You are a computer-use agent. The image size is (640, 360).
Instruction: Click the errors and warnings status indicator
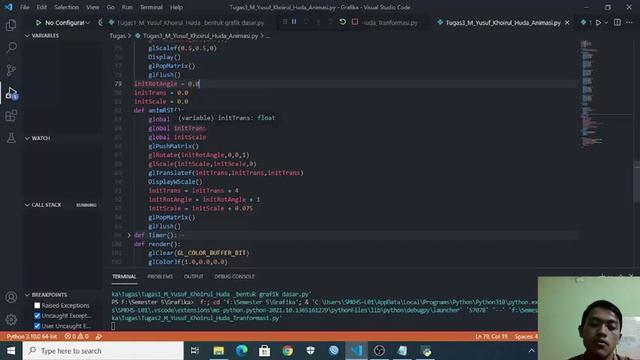tap(76, 336)
